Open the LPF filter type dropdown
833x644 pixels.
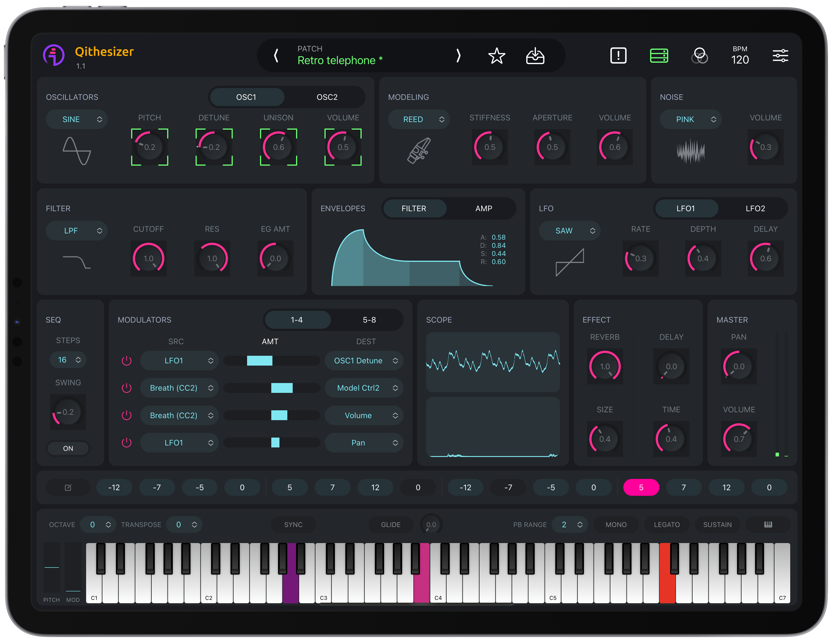coord(77,231)
